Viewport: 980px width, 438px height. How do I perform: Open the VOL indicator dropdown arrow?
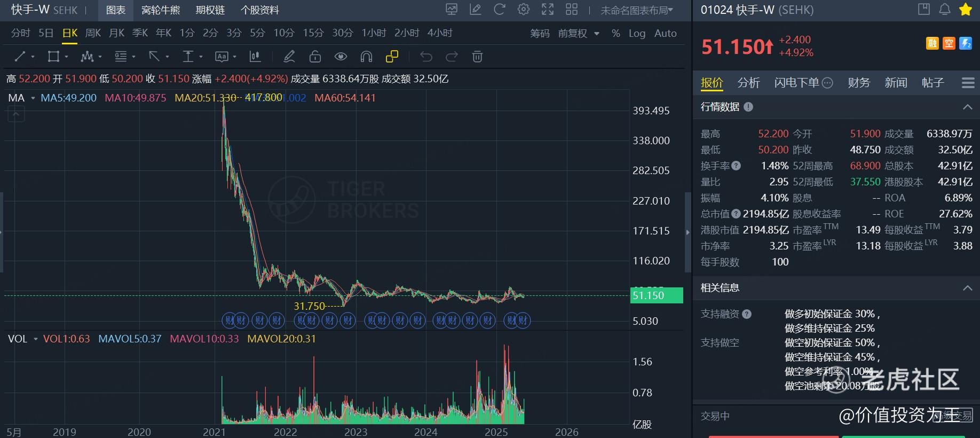click(x=36, y=339)
